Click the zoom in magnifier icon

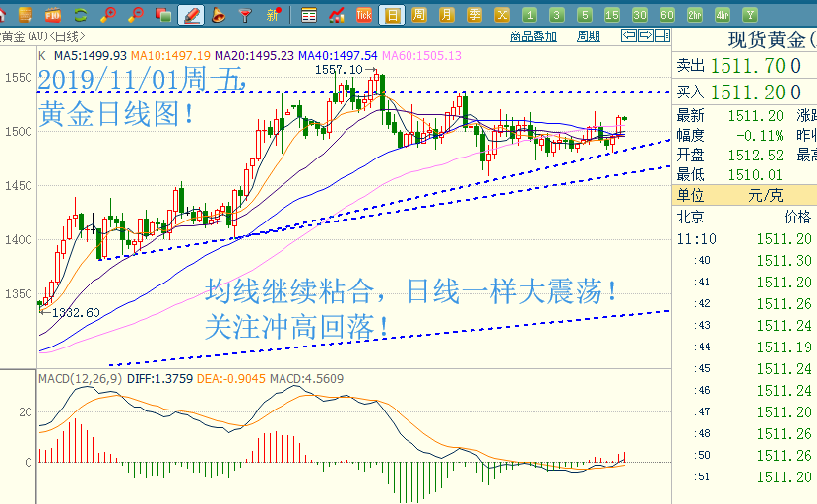[108, 15]
